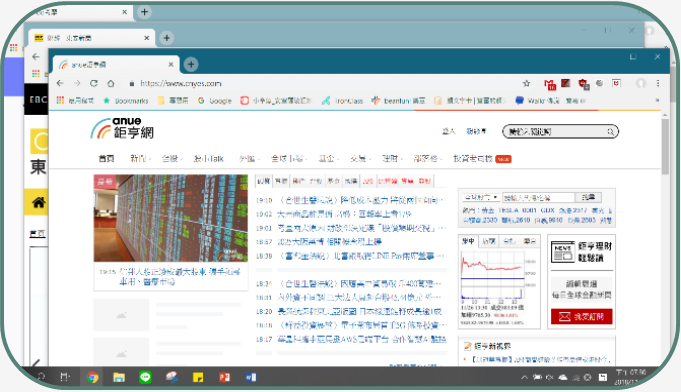This screenshot has height=392, width=681.
Task: Open the 19:10 news headline
Action: [x=361, y=200]
